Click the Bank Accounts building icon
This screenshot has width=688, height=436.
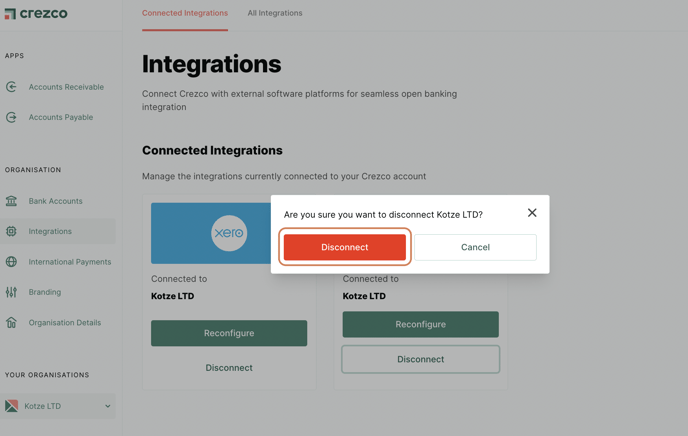coord(11,201)
